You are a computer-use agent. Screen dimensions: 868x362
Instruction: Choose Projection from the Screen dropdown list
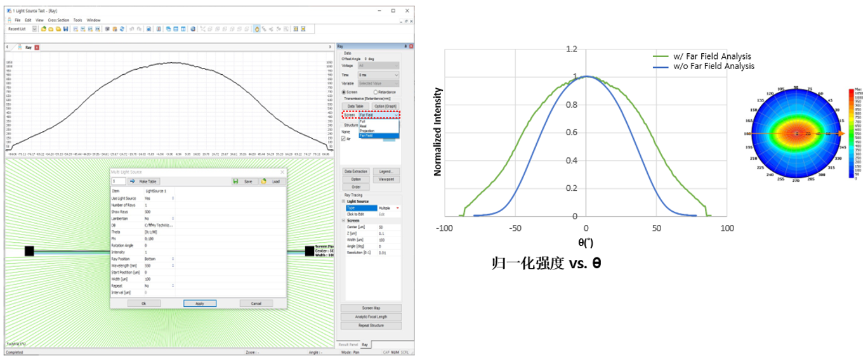367,131
